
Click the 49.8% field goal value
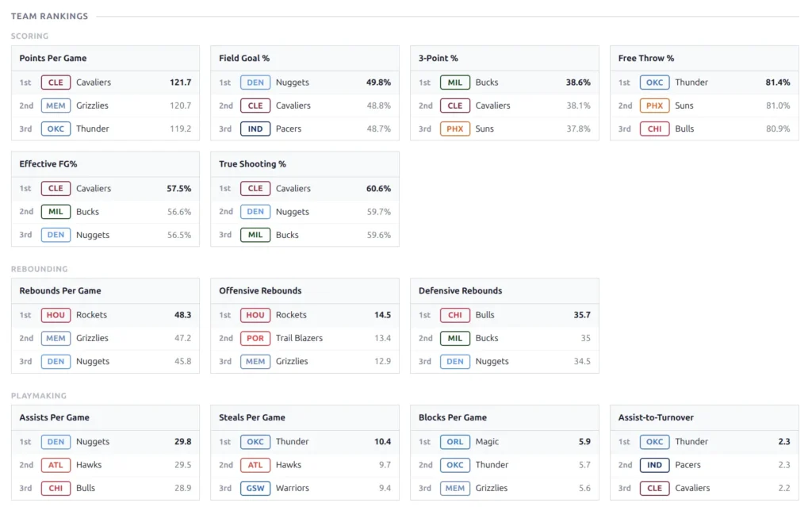(x=378, y=83)
